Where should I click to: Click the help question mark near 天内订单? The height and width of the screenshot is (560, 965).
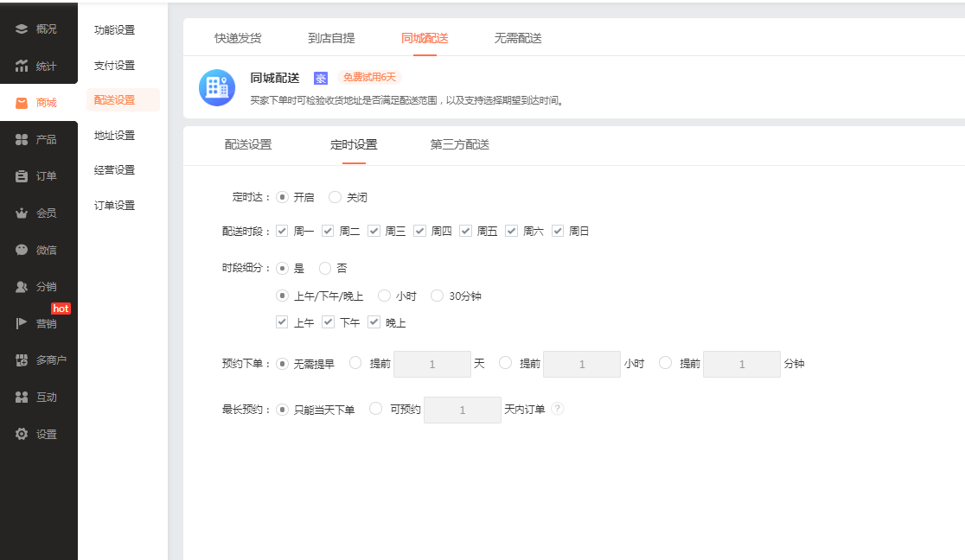click(x=558, y=409)
